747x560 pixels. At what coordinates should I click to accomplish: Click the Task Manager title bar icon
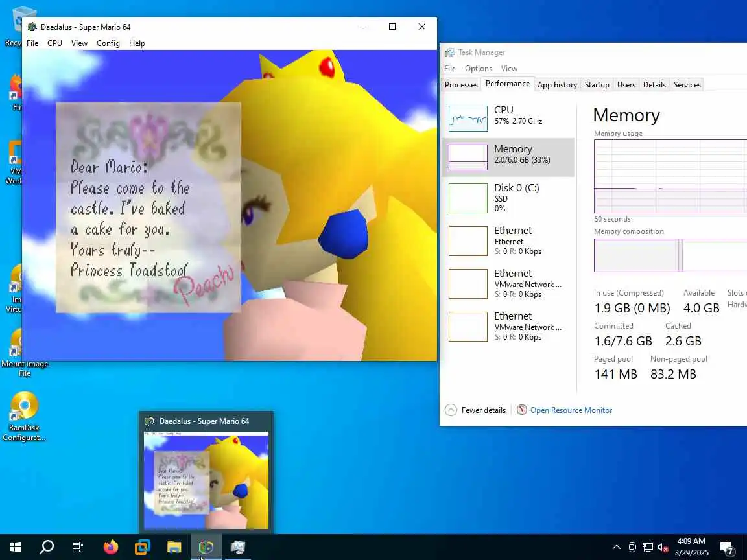click(x=450, y=52)
